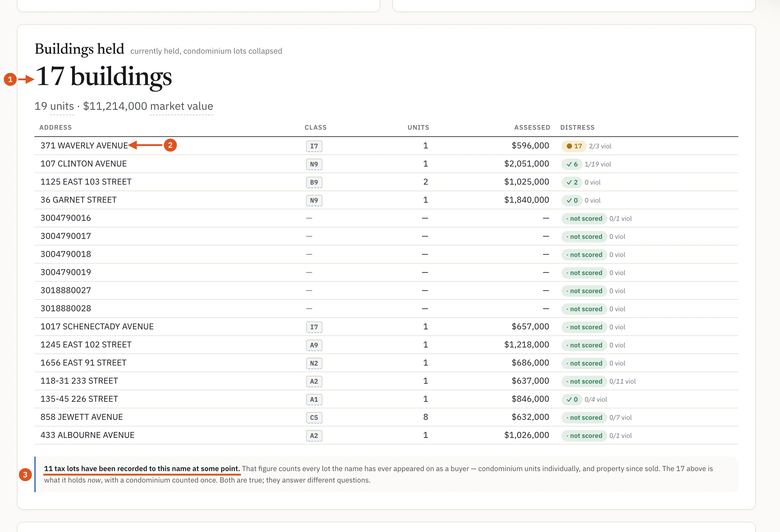Click the I7 class badge for Waverly Avenue
780x532 pixels.
pyautogui.click(x=314, y=146)
